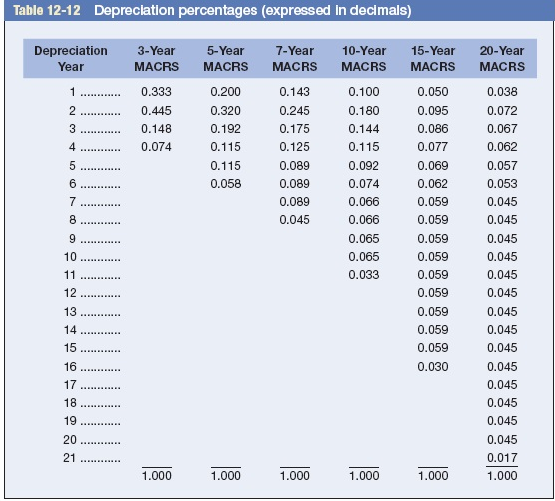Click the 7-Year value 0.045
Screen dimensions: 555x501
pyautogui.click(x=294, y=220)
